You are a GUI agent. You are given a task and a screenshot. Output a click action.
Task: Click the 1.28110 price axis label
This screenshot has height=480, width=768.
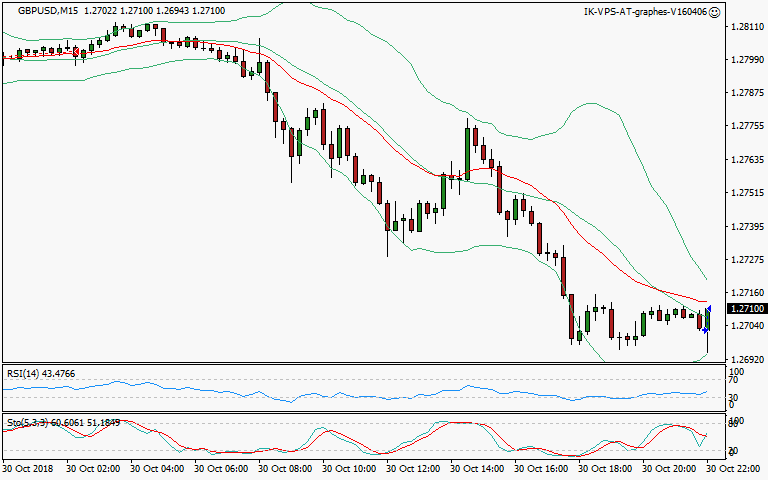pos(743,27)
